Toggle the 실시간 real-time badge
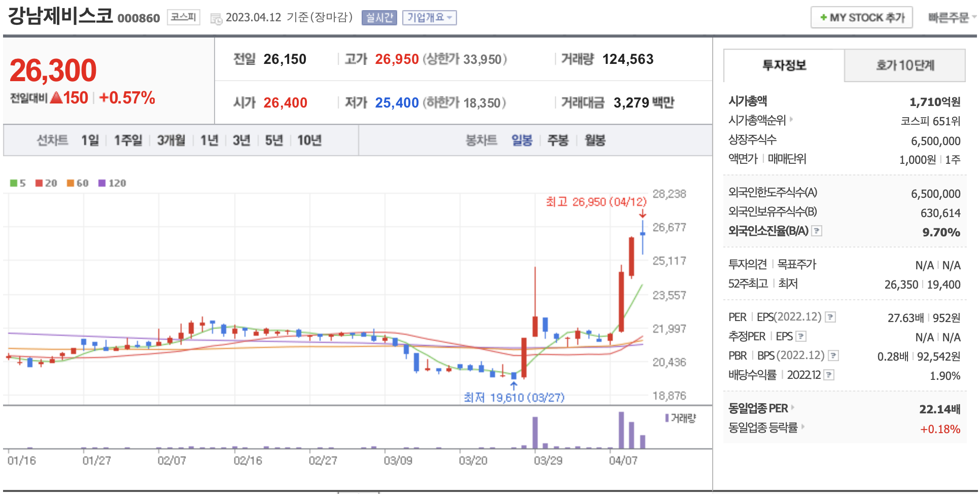 point(379,18)
